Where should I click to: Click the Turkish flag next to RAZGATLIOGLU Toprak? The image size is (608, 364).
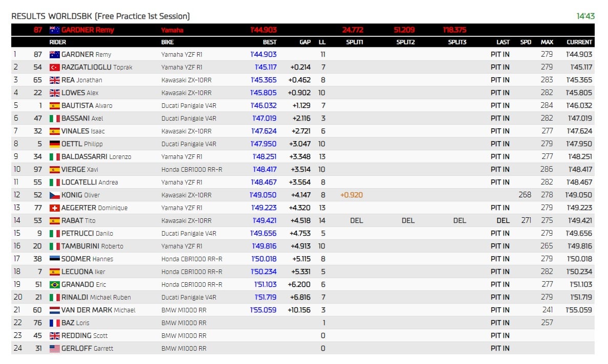(x=55, y=67)
